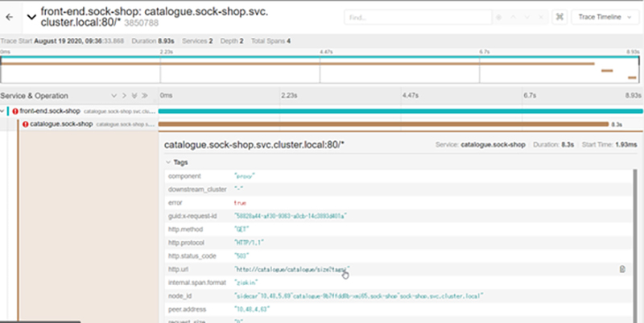Click the http.url link value

pyautogui.click(x=291, y=269)
